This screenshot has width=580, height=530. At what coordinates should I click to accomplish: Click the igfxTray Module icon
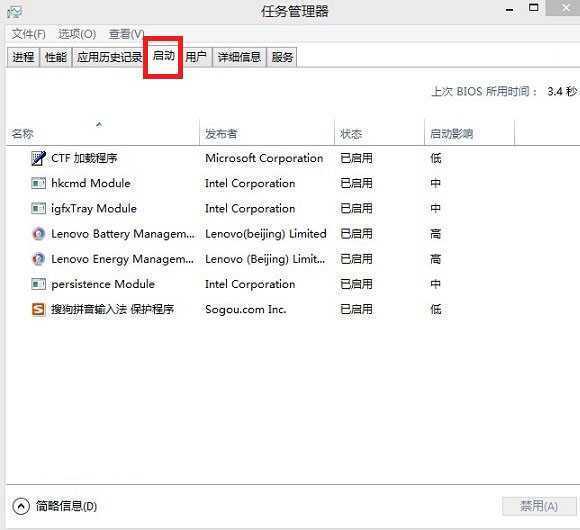(x=38, y=208)
